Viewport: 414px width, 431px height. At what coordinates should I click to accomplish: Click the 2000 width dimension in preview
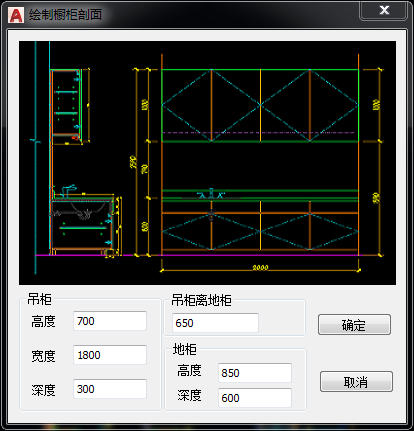click(x=260, y=267)
